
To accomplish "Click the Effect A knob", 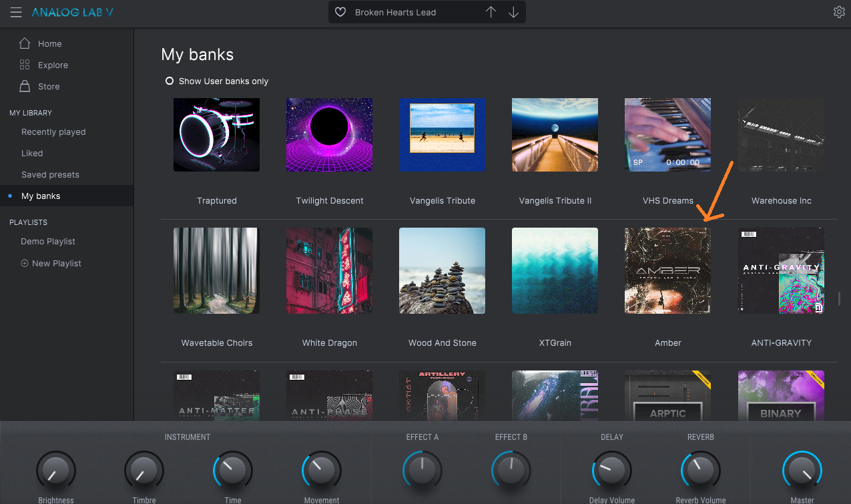I will (422, 471).
